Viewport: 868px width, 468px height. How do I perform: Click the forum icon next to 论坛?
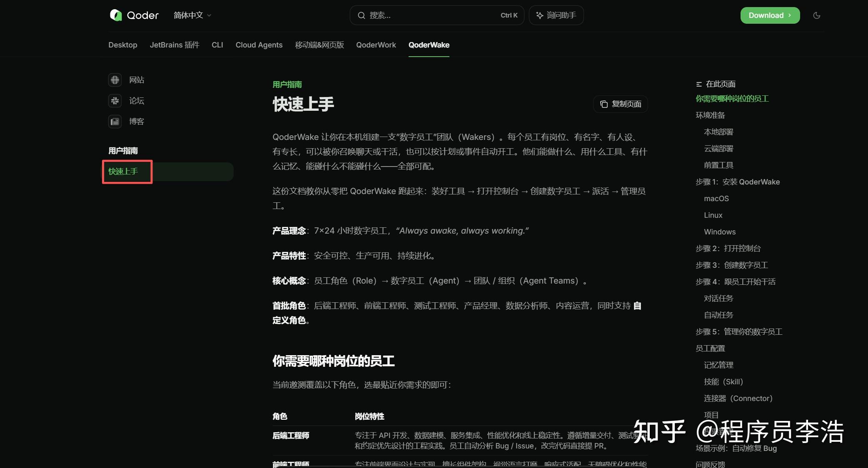point(115,101)
